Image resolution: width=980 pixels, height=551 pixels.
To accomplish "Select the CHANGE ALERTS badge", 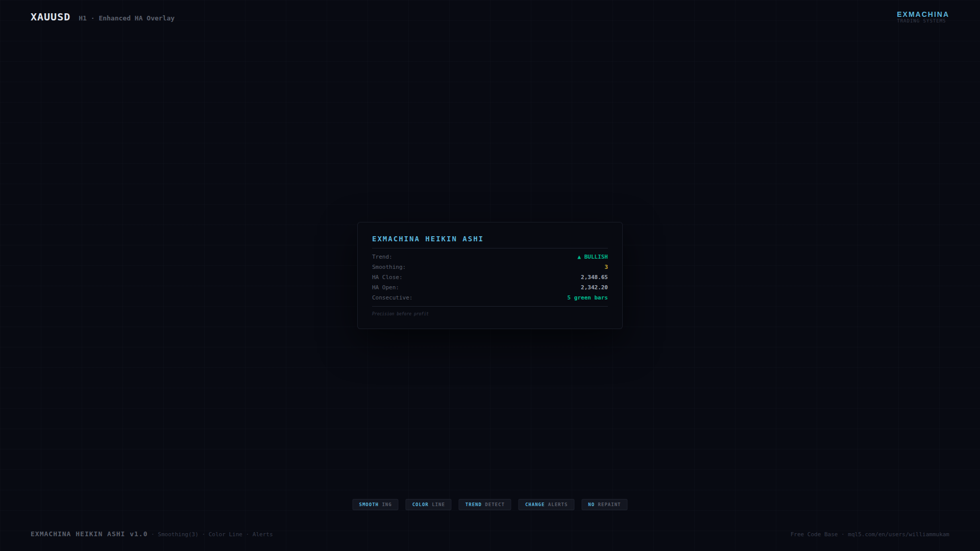I will 546,505.
